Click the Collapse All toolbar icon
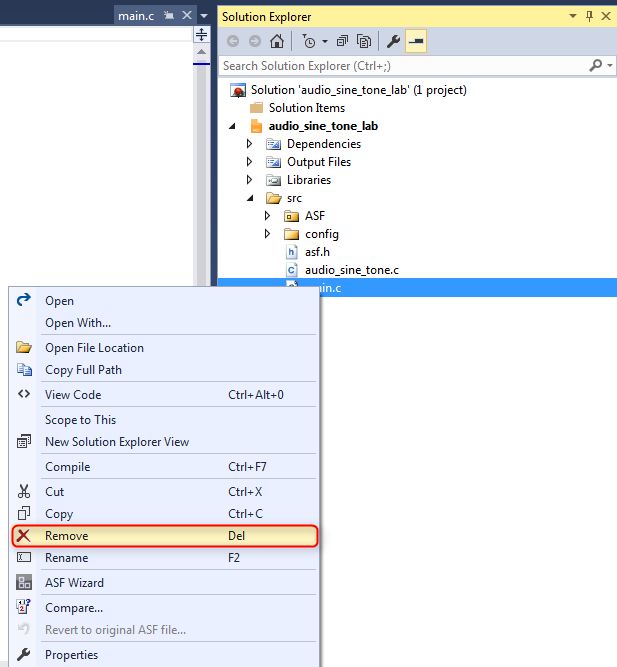This screenshot has width=617, height=667. click(x=343, y=42)
